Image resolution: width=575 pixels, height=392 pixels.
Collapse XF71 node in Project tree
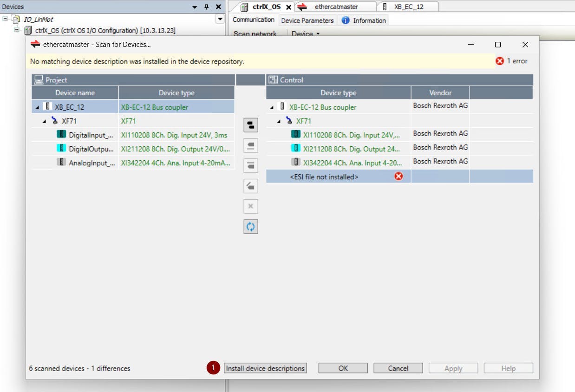(x=45, y=121)
